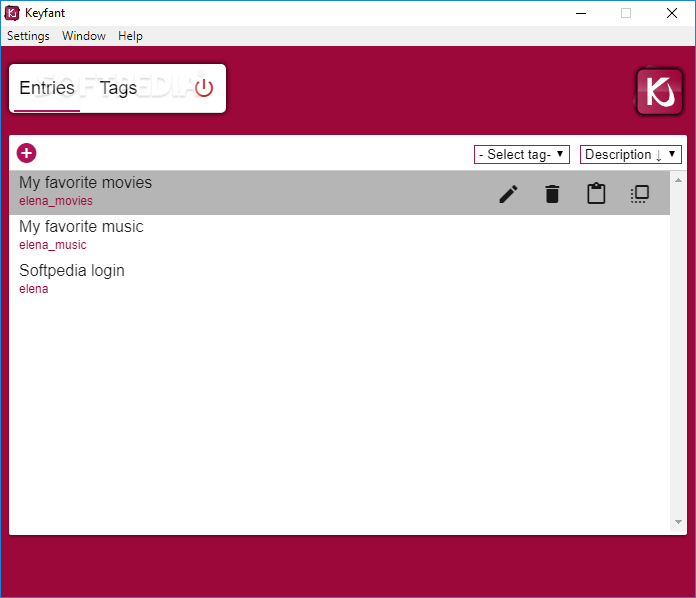Screen dimensions: 696x598
Task: Select the My favorite music entry
Action: coord(340,237)
